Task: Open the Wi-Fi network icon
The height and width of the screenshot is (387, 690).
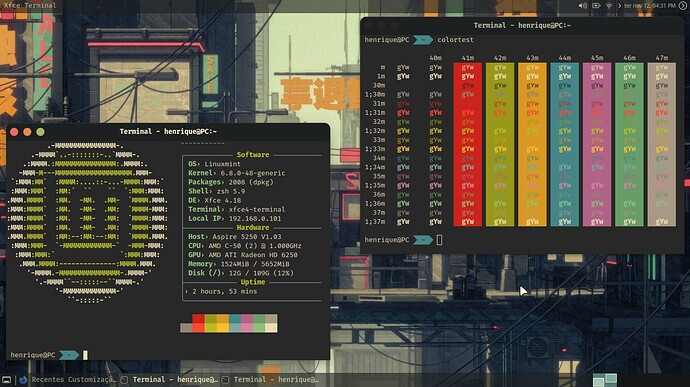Action: (x=609, y=6)
